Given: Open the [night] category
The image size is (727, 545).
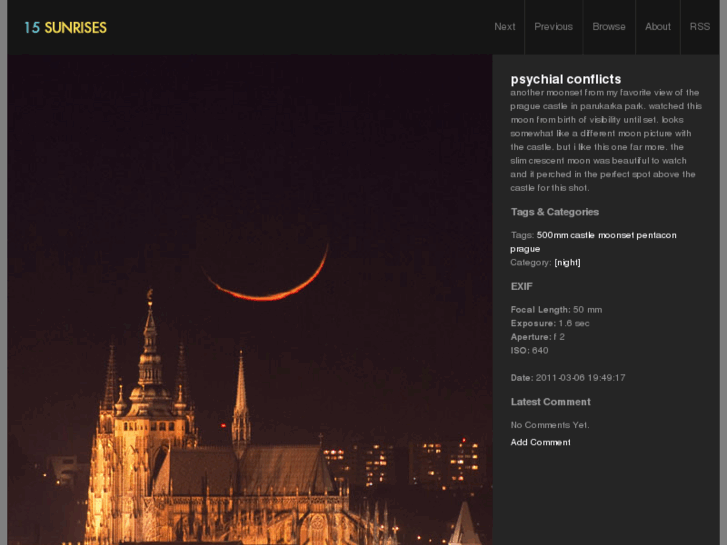Looking at the screenshot, I should [x=567, y=263].
